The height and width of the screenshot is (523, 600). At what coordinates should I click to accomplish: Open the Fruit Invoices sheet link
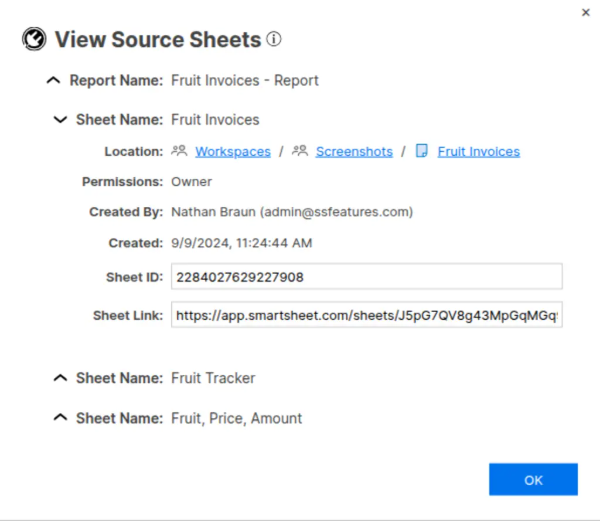point(479,152)
